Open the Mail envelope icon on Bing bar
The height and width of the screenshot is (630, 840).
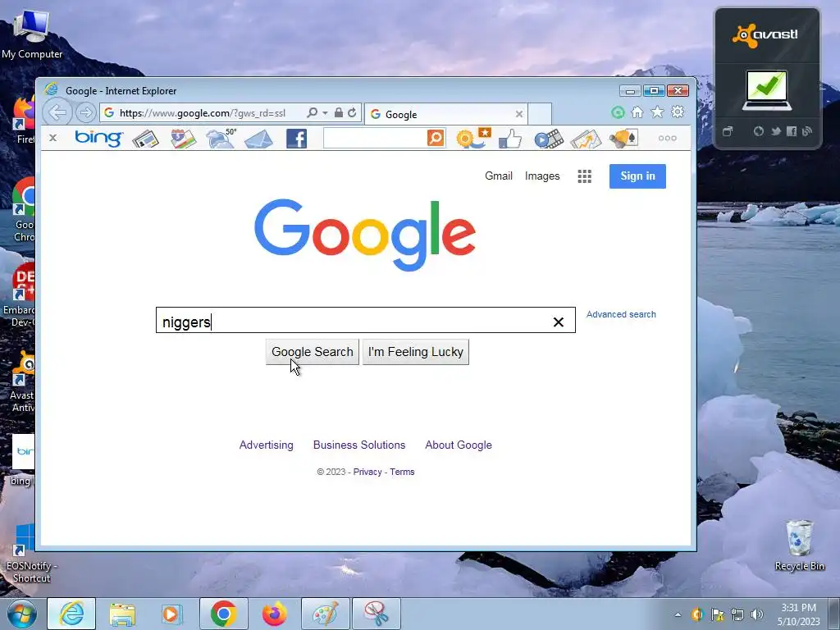(x=258, y=139)
